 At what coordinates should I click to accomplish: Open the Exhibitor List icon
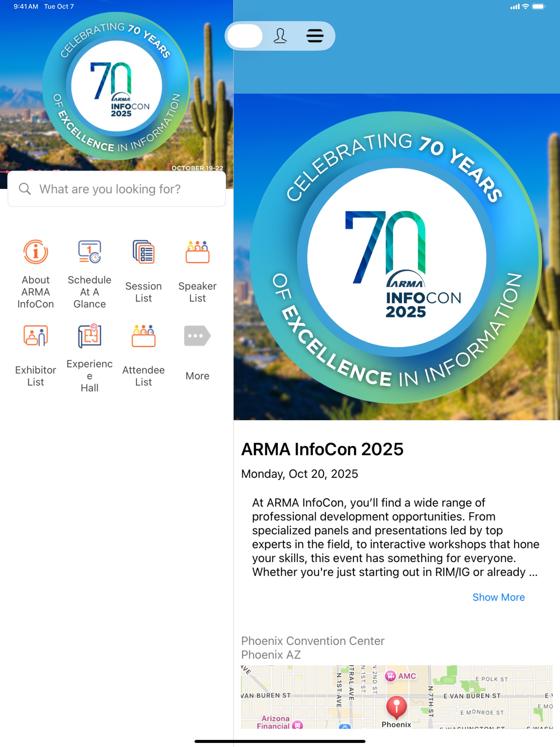pos(36,336)
